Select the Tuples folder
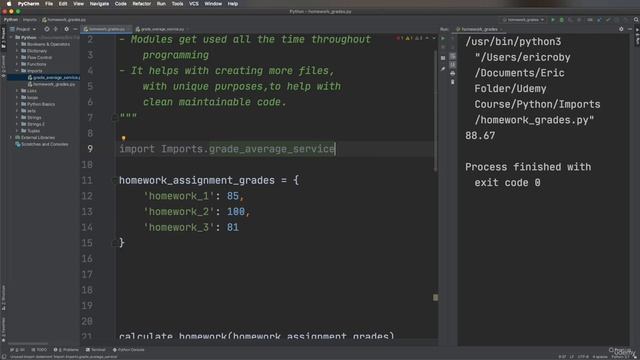The width and height of the screenshot is (640, 360). click(31, 131)
